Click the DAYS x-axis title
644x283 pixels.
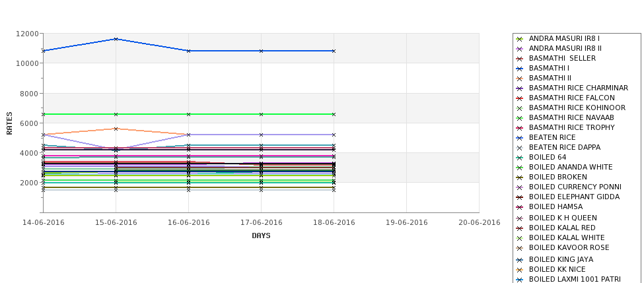261,236
